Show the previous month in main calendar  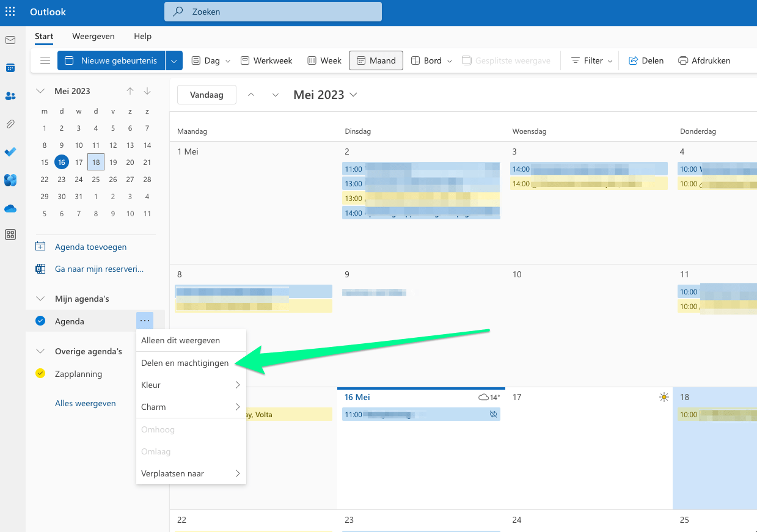click(251, 95)
